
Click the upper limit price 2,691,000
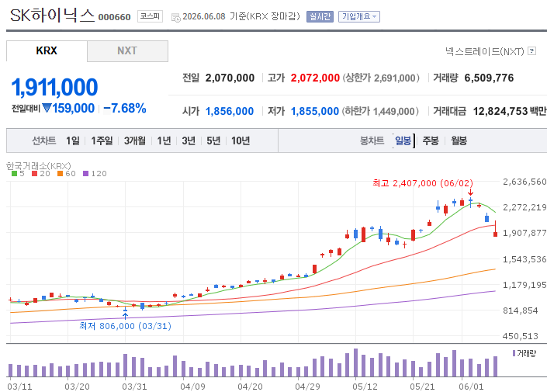click(x=395, y=78)
